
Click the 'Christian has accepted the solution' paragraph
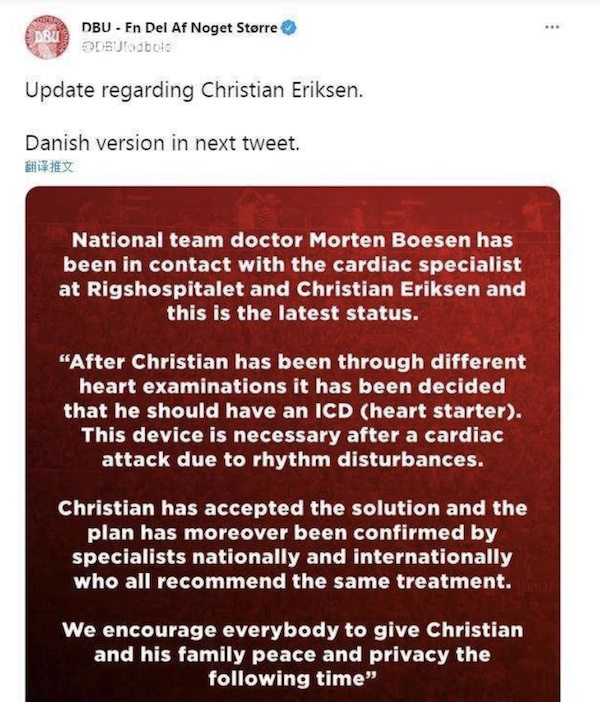[292, 544]
